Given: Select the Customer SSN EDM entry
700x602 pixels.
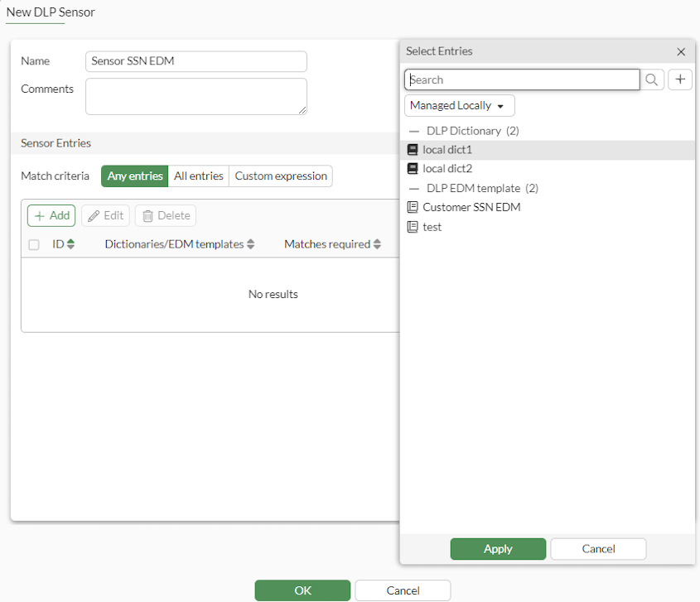Looking at the screenshot, I should (548, 207).
